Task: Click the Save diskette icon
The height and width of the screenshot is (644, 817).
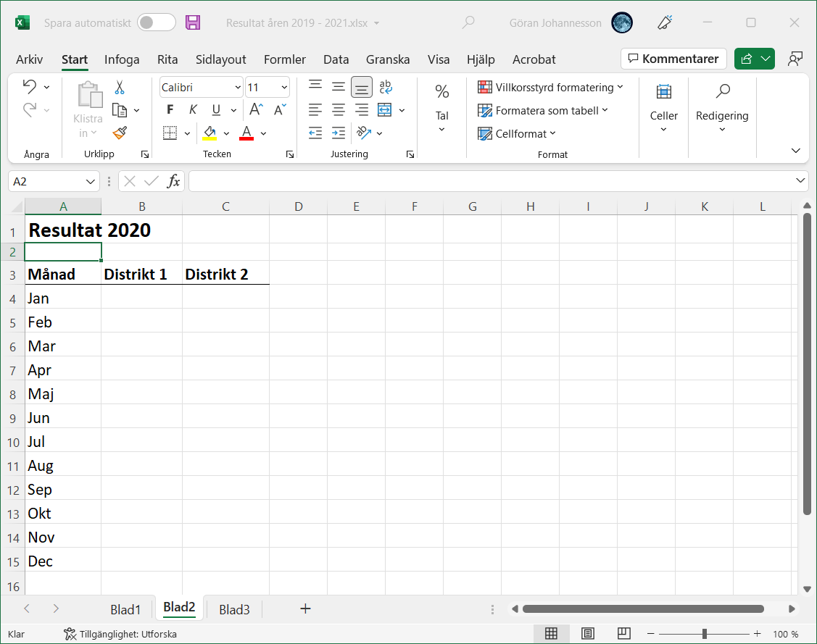Action: coord(193,22)
